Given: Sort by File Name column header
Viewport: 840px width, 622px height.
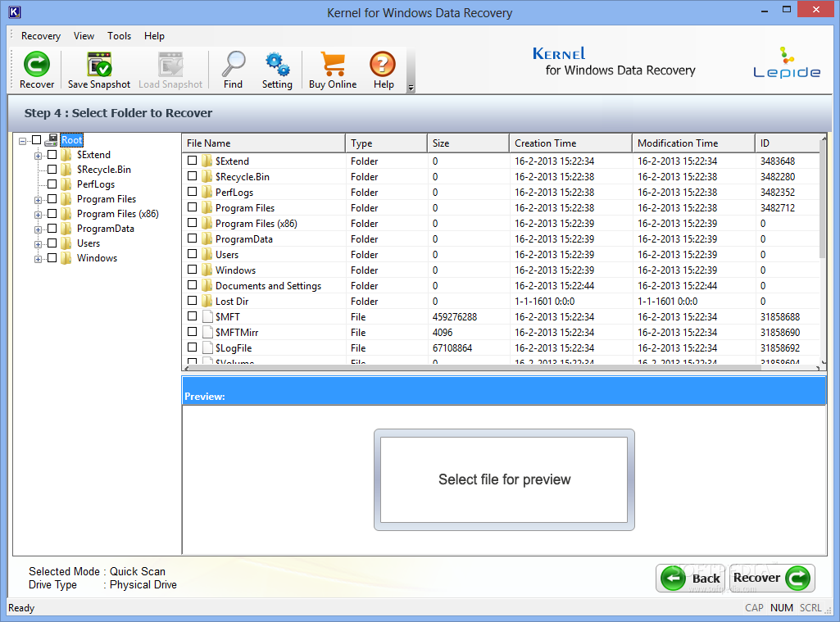Looking at the screenshot, I should (264, 143).
